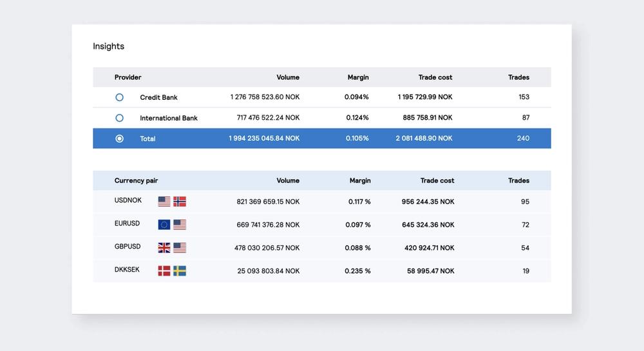Click the Provider column header
Screen dimensions: 644x351
coord(128,77)
